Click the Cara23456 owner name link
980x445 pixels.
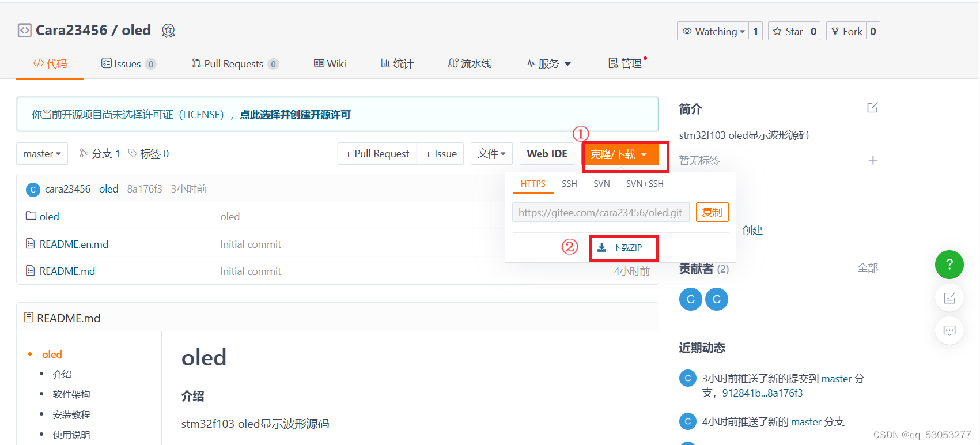[x=71, y=31]
